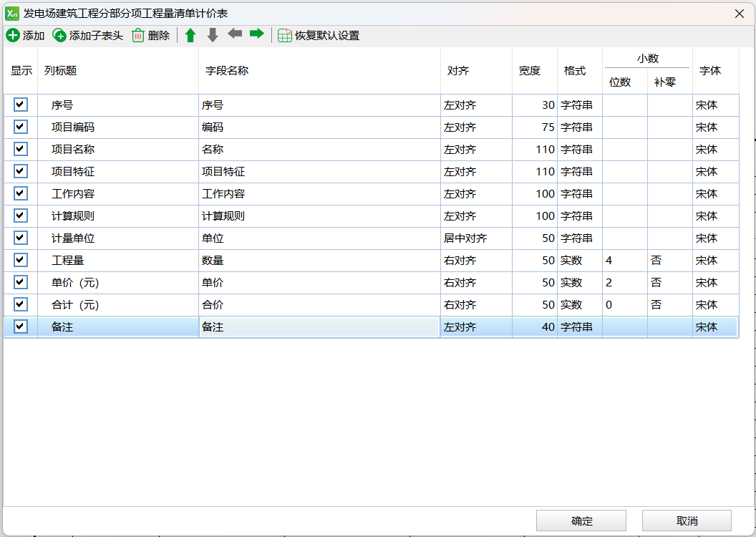756x537 pixels.
Task: Toggle the display checkbox for 工程量
Action: click(x=21, y=260)
